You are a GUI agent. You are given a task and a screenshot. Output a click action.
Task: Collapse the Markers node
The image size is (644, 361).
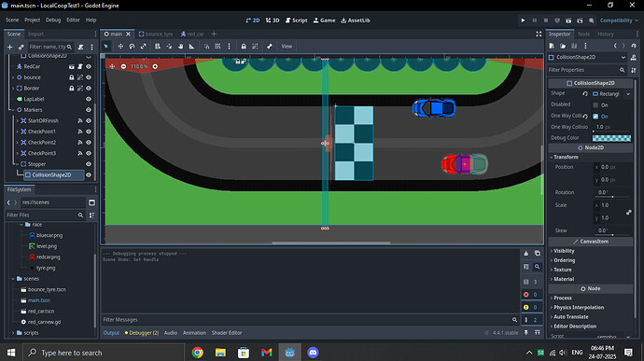coord(13,110)
